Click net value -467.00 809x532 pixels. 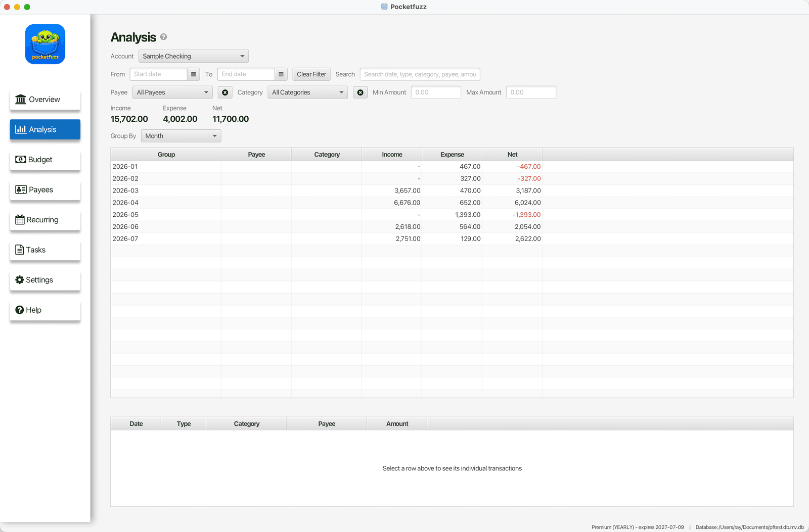coord(529,167)
